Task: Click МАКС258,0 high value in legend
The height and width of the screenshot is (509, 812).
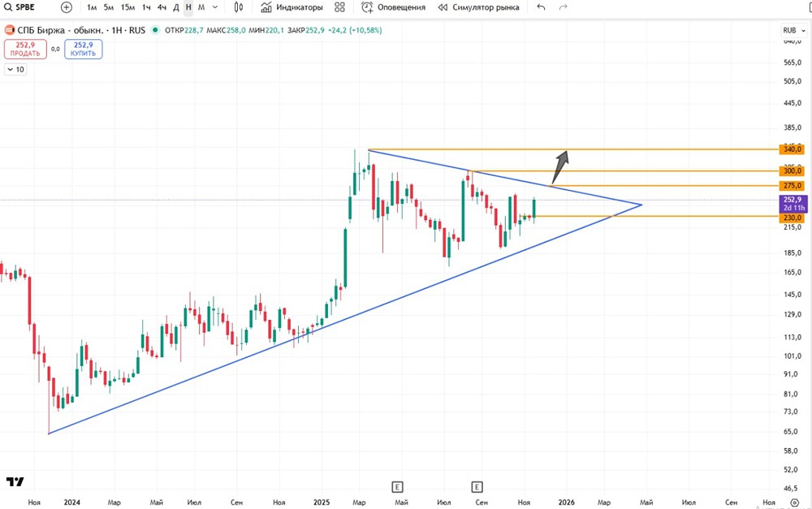Action: (226, 31)
